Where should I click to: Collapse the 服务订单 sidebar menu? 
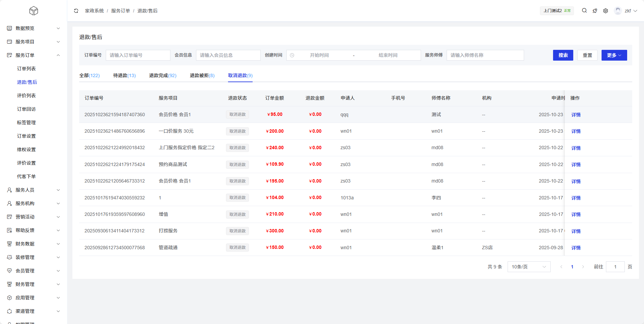pyautogui.click(x=58, y=55)
